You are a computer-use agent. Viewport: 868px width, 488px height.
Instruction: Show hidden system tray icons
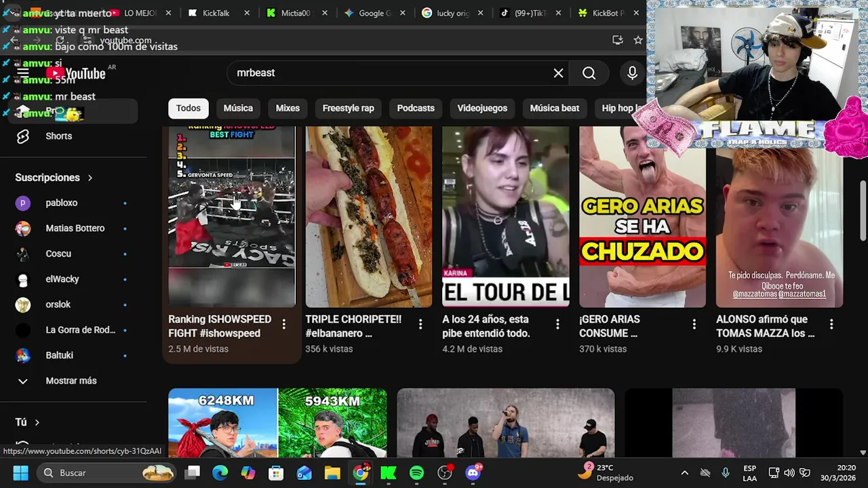tap(684, 472)
